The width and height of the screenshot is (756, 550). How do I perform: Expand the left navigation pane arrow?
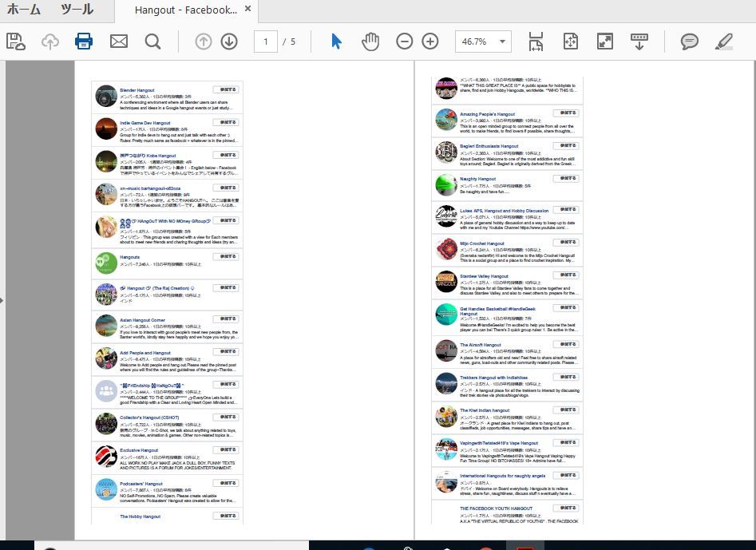(x=2, y=301)
